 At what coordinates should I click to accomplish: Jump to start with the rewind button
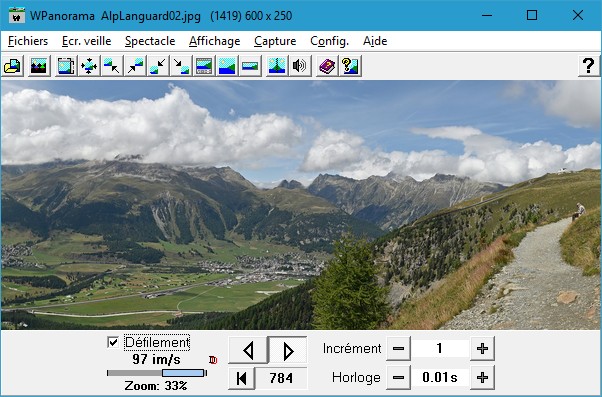tap(241, 378)
